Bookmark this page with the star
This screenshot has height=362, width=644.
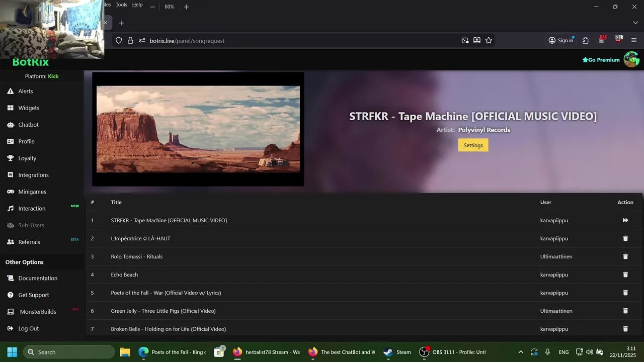tap(489, 41)
